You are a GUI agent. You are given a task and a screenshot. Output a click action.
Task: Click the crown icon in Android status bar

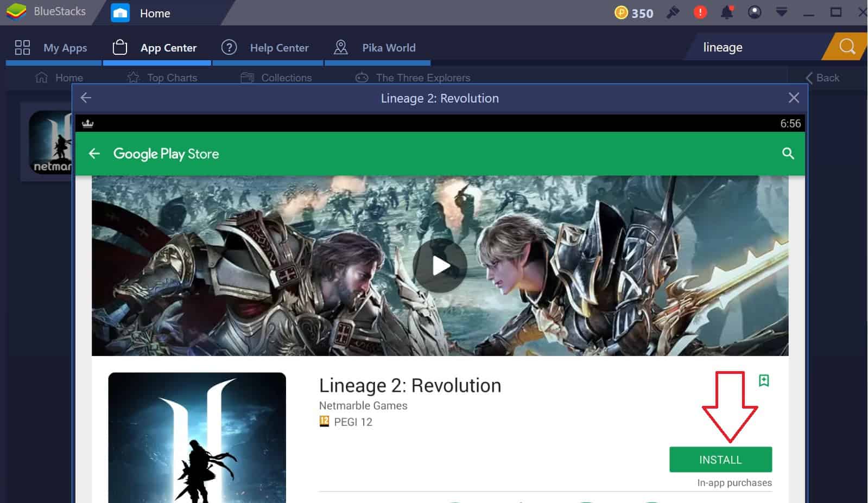click(87, 123)
